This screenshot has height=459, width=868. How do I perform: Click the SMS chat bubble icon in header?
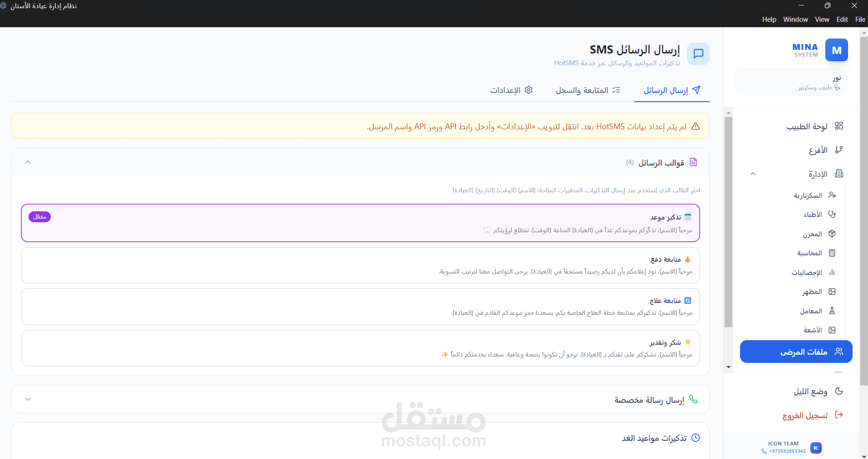coord(698,54)
